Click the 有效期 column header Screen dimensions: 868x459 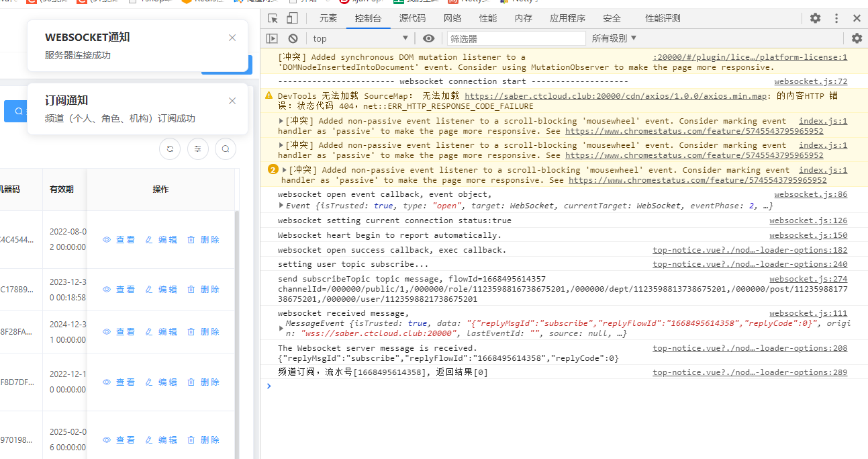[x=62, y=190]
